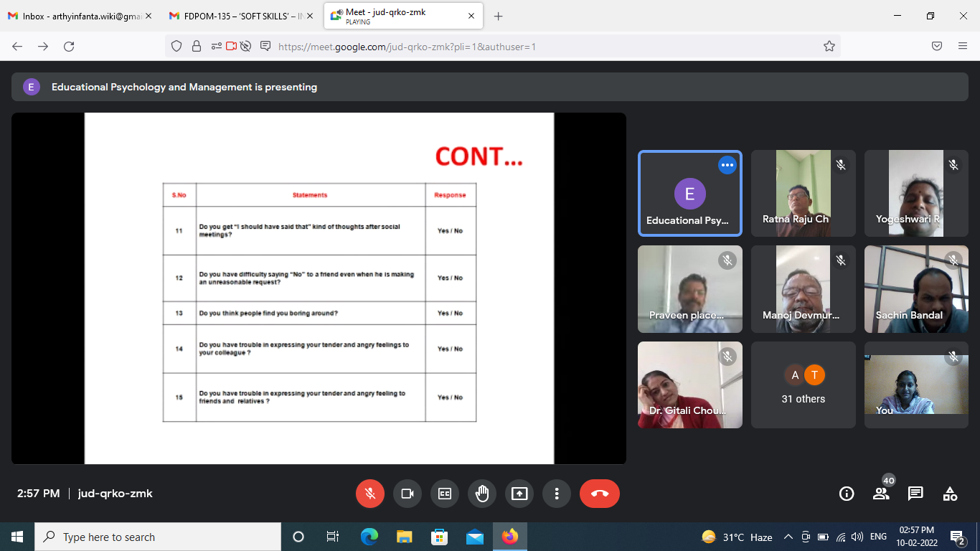
Task: Turn on closed captions
Action: click(445, 494)
